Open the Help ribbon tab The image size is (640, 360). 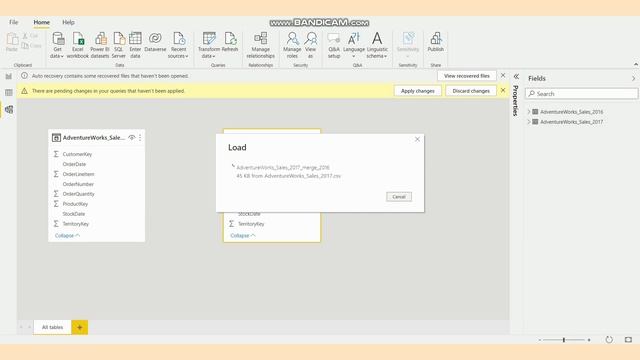pyautogui.click(x=68, y=22)
